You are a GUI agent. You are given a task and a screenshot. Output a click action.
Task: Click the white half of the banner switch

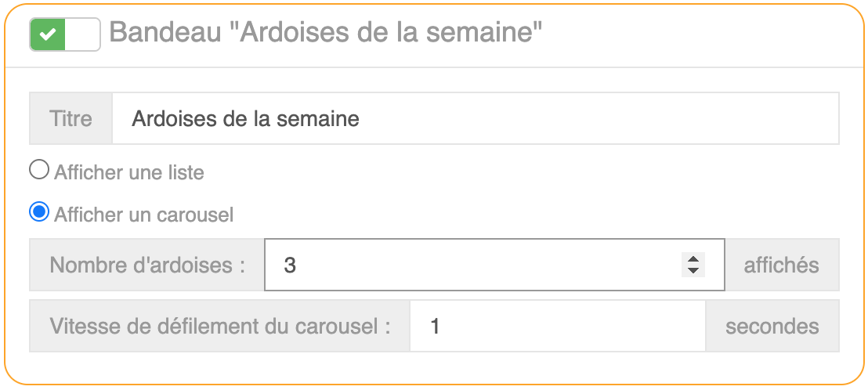(x=83, y=34)
